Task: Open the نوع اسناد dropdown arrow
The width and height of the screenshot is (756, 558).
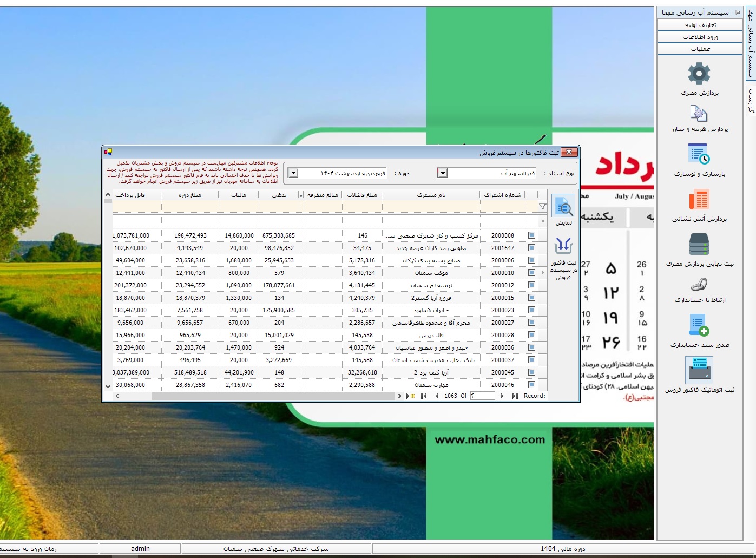Action: 442,173
